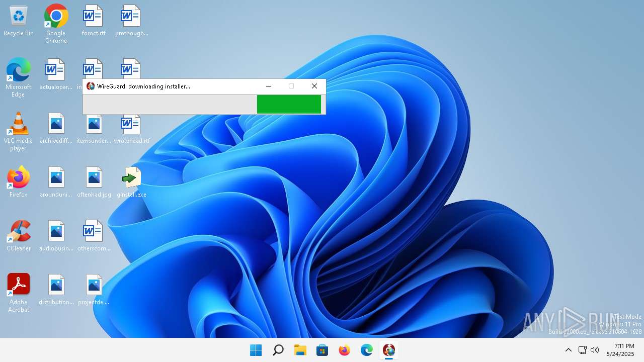Open Firefox from the taskbar
The image size is (644, 362).
(344, 350)
